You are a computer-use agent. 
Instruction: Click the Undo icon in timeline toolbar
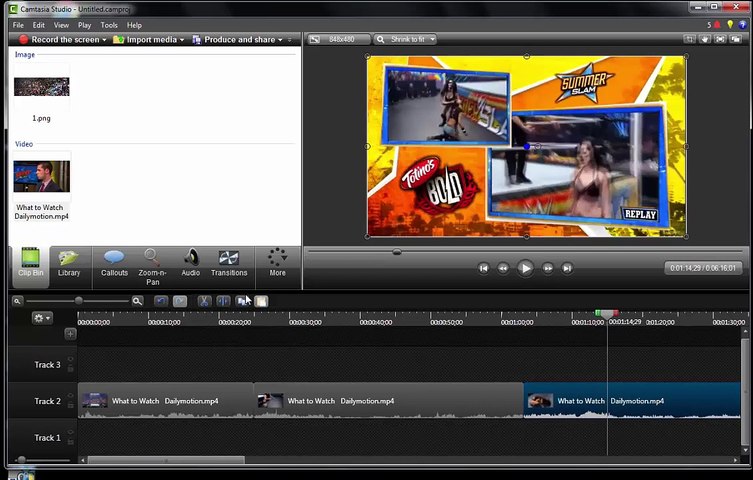[x=161, y=301]
